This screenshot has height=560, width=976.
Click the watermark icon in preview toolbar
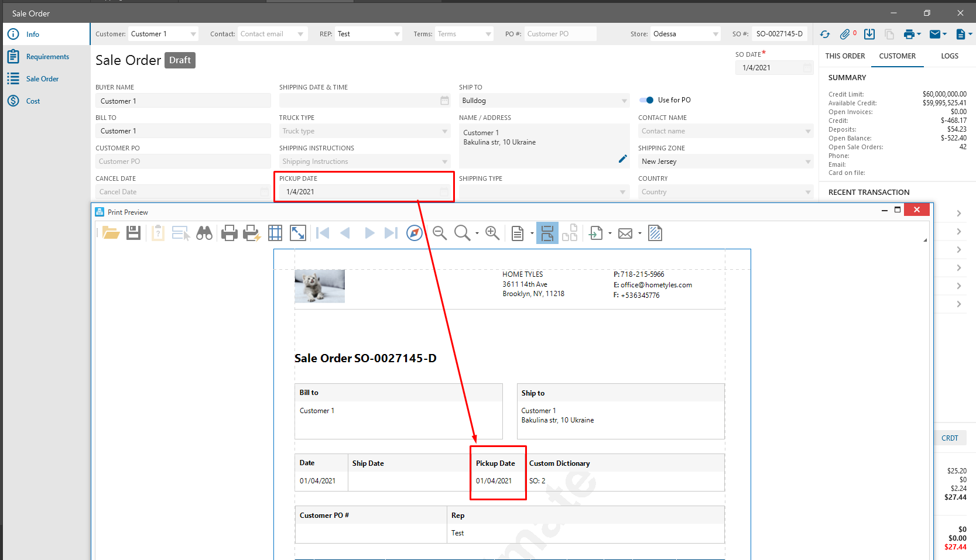pos(655,233)
